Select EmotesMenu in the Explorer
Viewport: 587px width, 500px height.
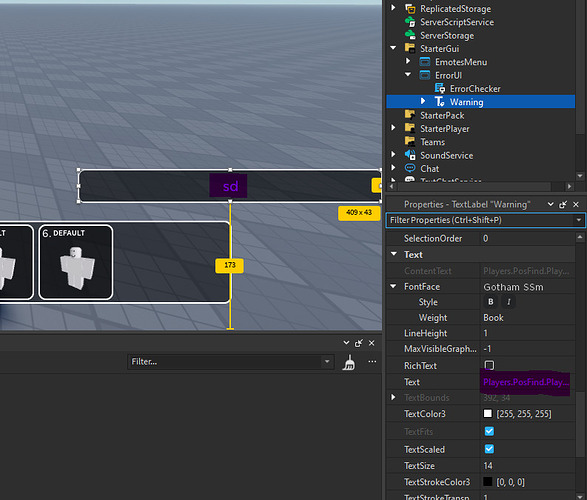(x=461, y=62)
